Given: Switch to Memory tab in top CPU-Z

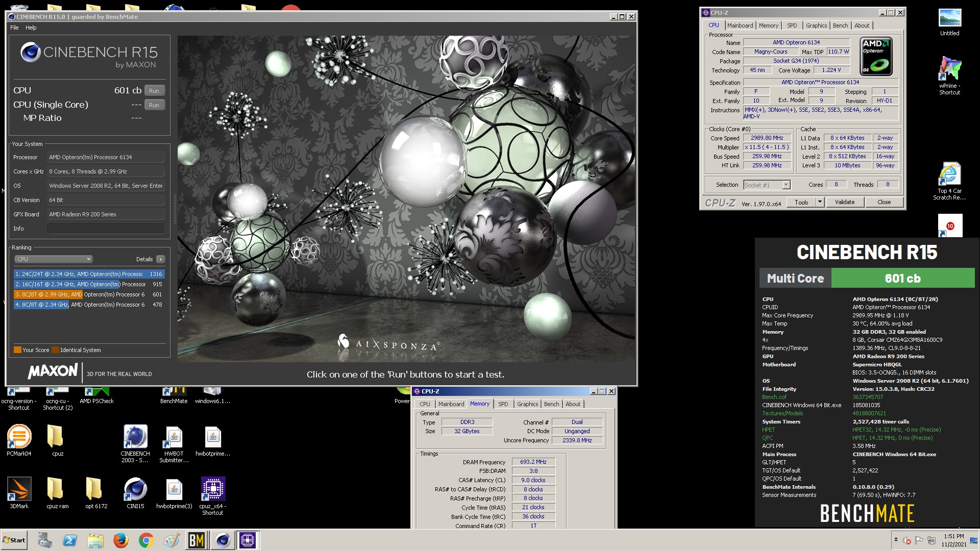Looking at the screenshot, I should coord(768,26).
